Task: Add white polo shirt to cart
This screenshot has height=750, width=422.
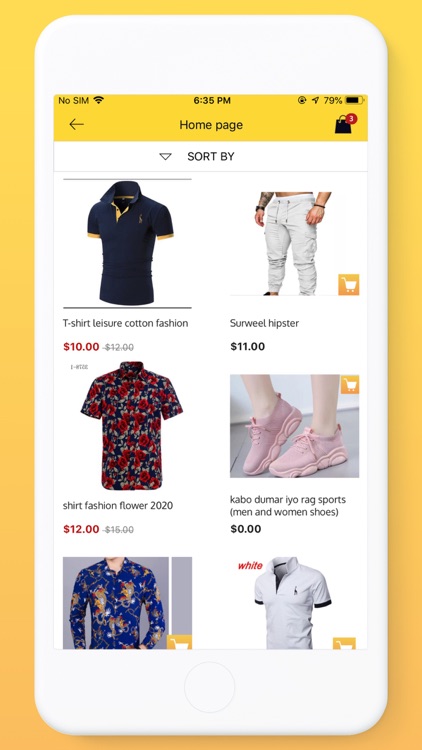Action: [x=344, y=643]
